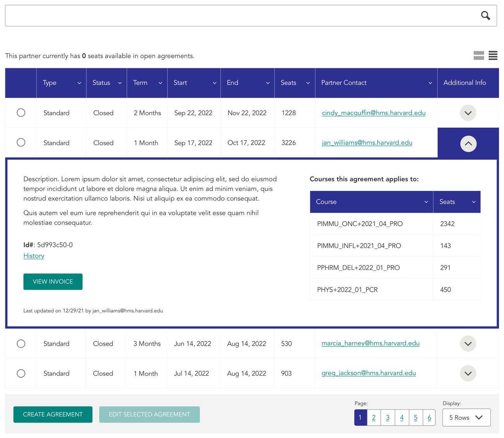
Task: Click the search magnifier icon
Action: (485, 16)
